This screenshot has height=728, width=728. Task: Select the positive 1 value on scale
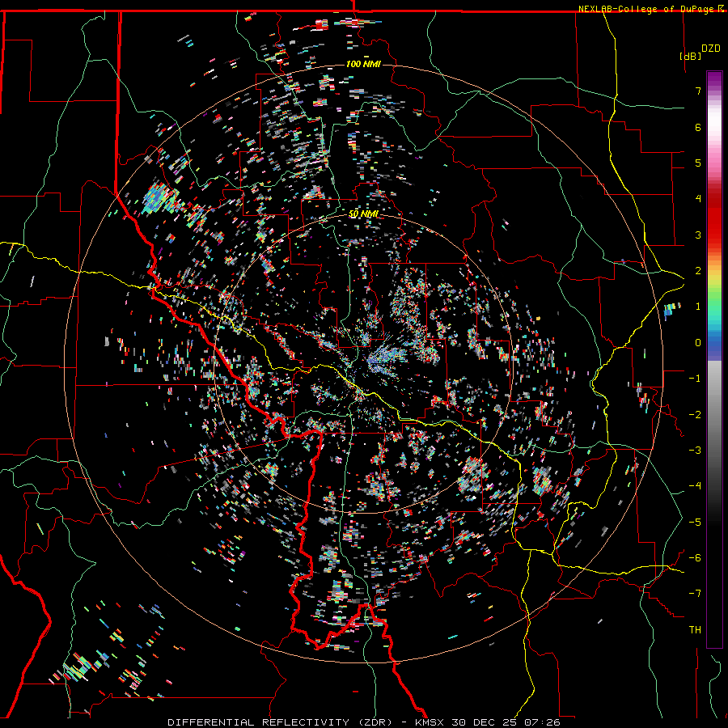[698, 307]
